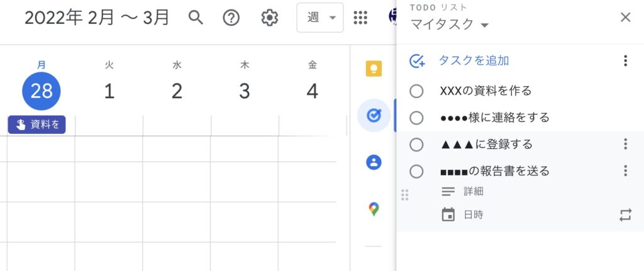Open the ■■■■の報告書を送る task options menu

[x=625, y=171]
